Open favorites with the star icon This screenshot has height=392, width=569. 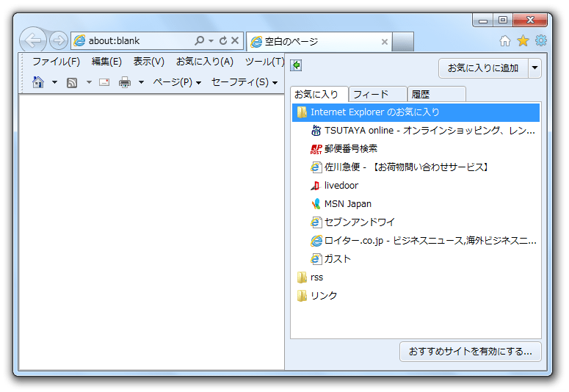(523, 40)
